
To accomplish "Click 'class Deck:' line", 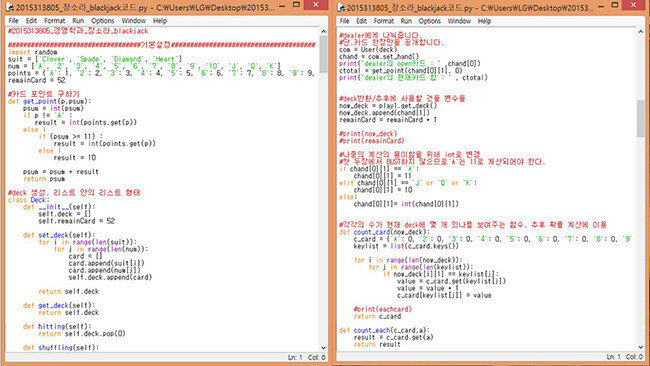I will [29, 200].
